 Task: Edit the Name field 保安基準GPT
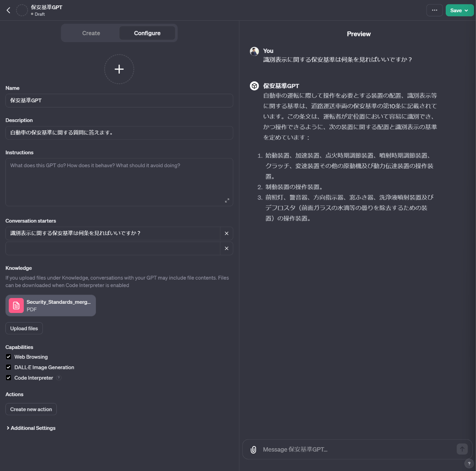tap(119, 101)
